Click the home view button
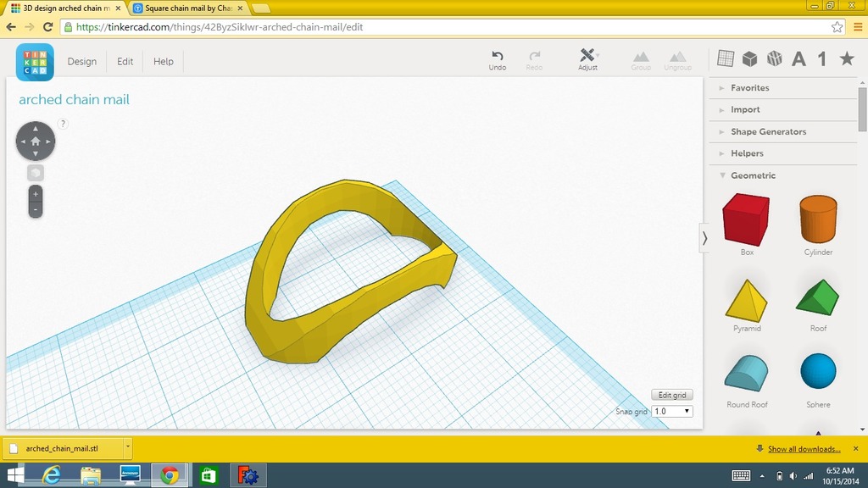The image size is (868, 488). tap(36, 141)
